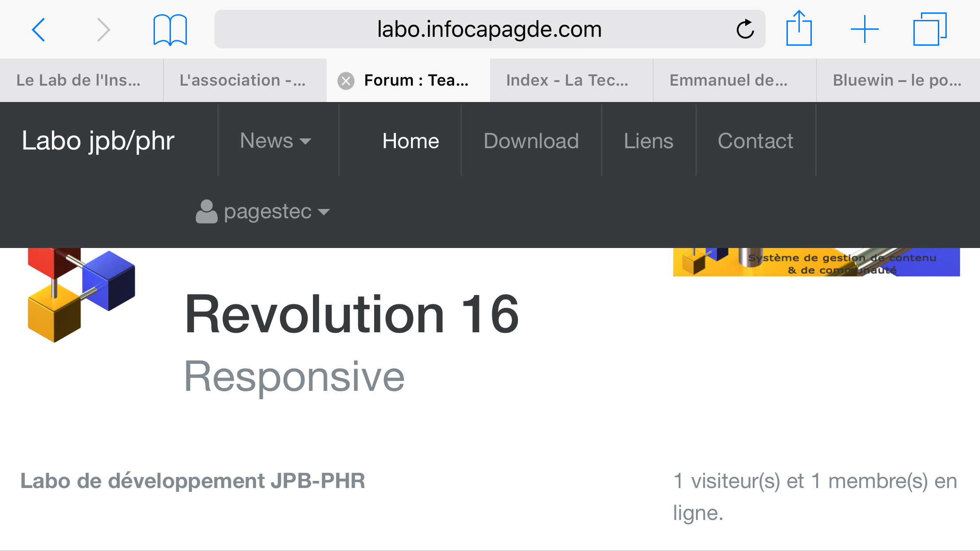Go to the Liens page
This screenshot has width=980, height=551.
pyautogui.click(x=648, y=141)
